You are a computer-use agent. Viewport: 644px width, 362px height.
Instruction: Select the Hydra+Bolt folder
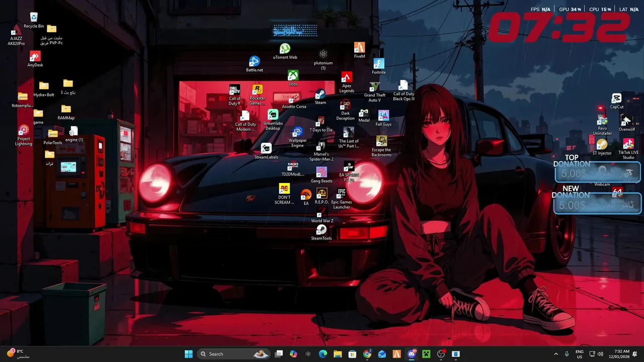click(44, 89)
